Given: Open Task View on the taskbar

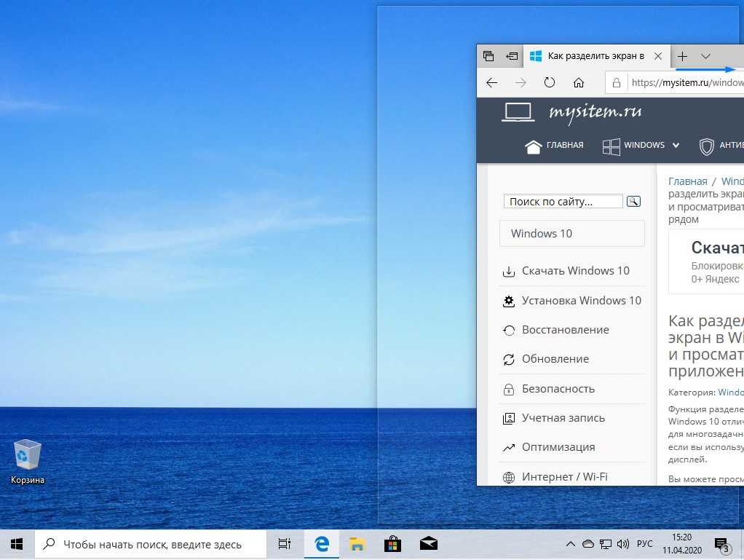Looking at the screenshot, I should [x=284, y=544].
